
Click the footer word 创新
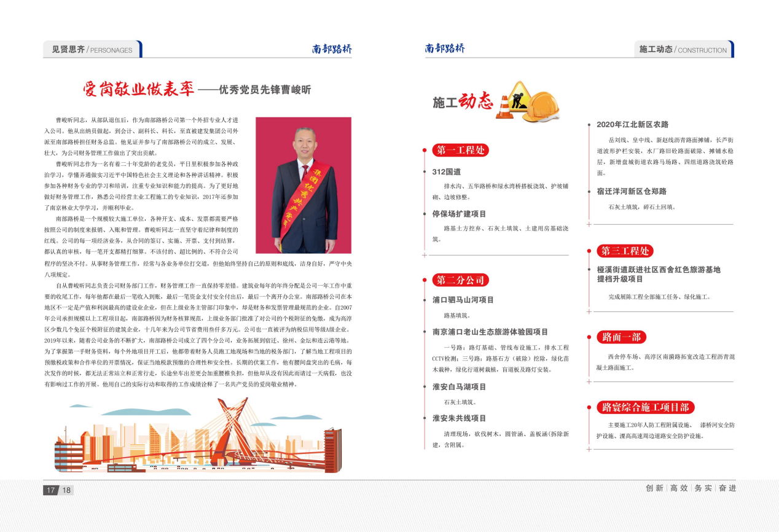click(654, 488)
